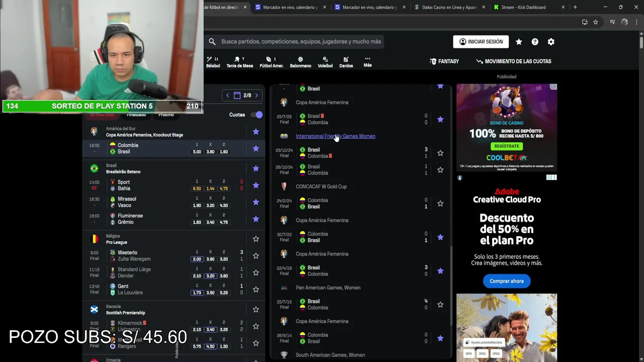This screenshot has width=644, height=362.
Task: Click the browser bookmark star icon
Action: pyautogui.click(x=596, y=22)
